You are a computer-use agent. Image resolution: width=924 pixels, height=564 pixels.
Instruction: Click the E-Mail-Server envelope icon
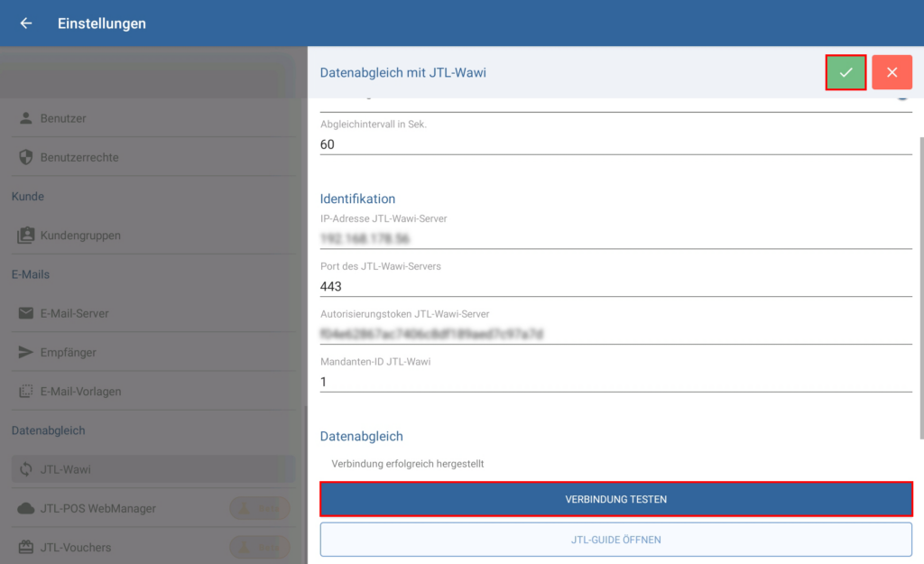point(26,313)
